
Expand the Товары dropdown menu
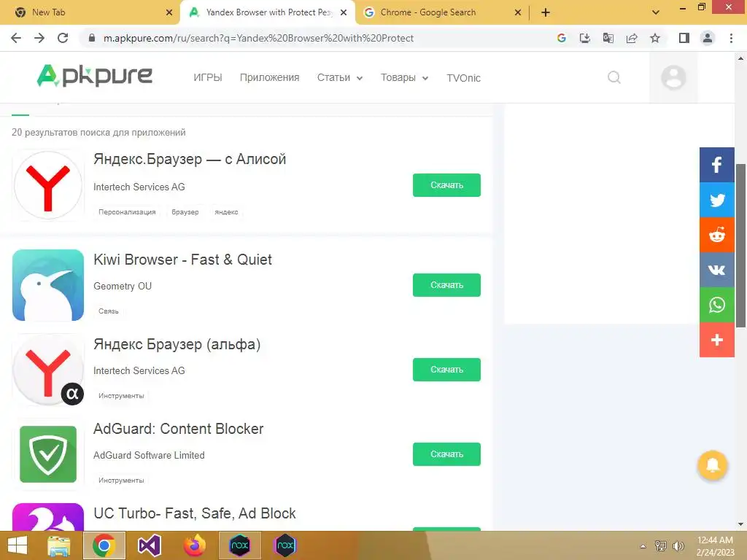[404, 77]
